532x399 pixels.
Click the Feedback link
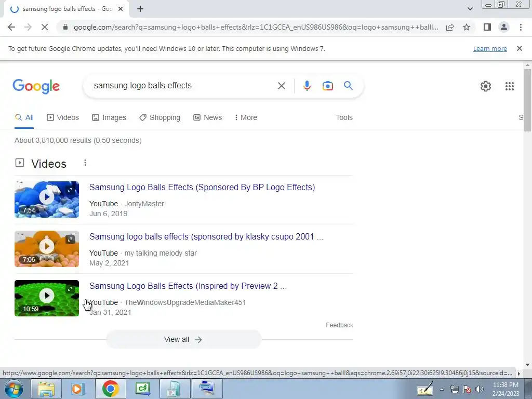click(339, 325)
